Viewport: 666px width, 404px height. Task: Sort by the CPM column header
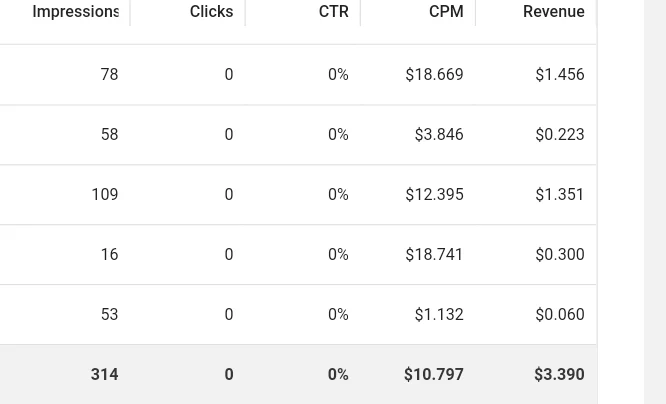pyautogui.click(x=446, y=11)
